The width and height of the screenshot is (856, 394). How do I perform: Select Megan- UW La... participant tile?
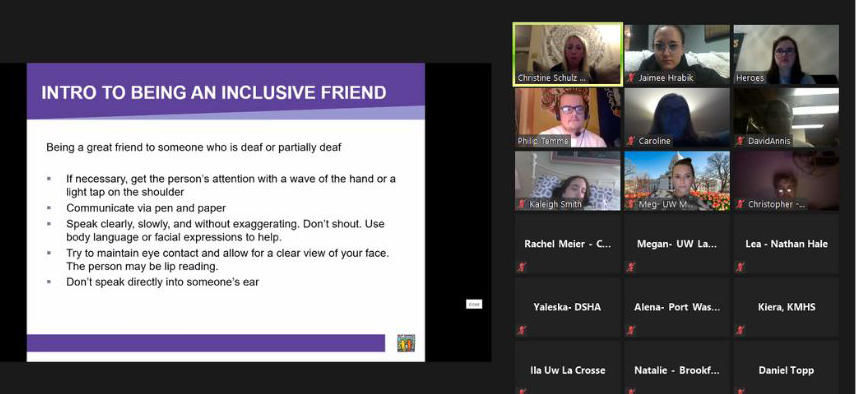click(677, 244)
